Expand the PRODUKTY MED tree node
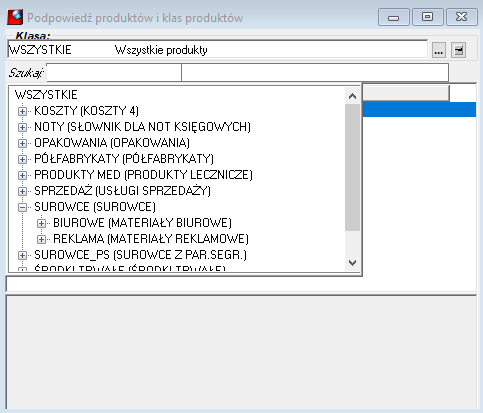 point(22,175)
